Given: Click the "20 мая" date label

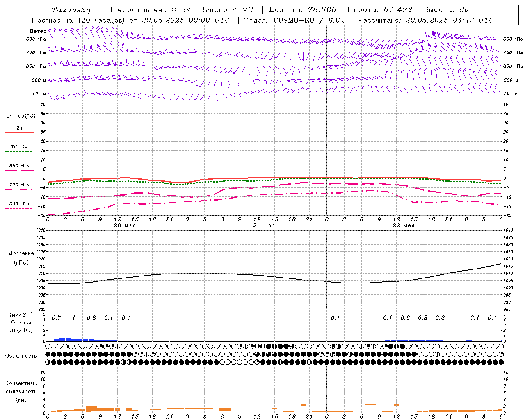Looking at the screenshot, I should tap(124, 226).
